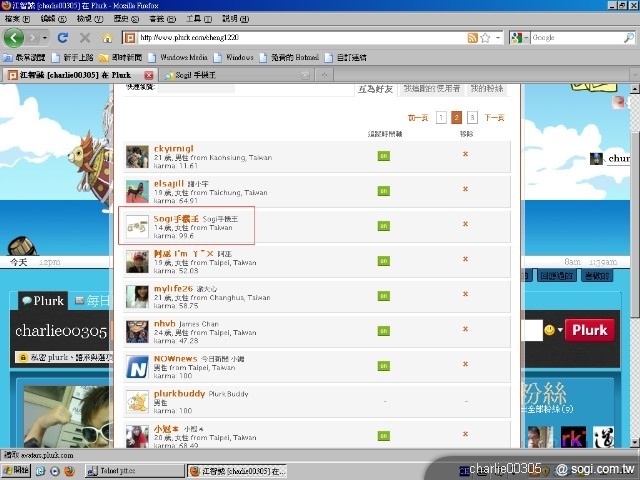Expand the search engine selector dropdown
This screenshot has width=640, height=480.
pyautogui.click(x=526, y=38)
